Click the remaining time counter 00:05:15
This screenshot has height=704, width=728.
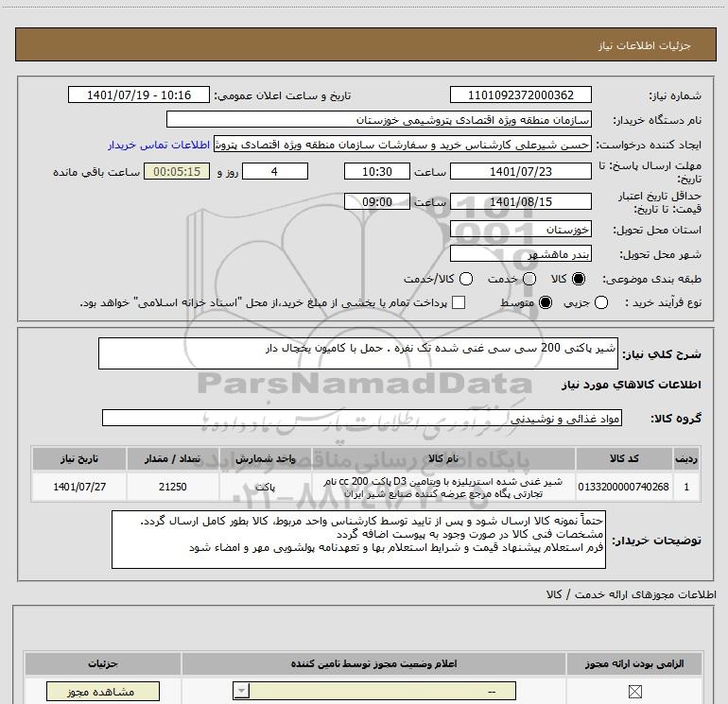[177, 172]
